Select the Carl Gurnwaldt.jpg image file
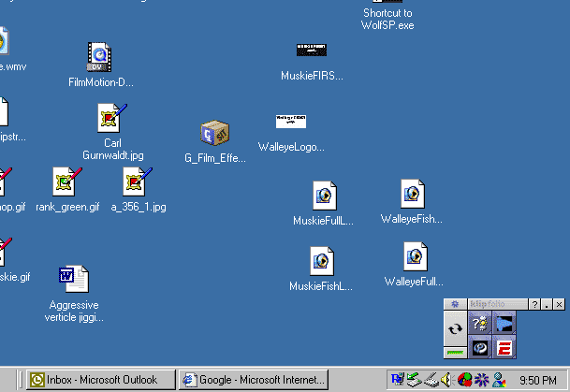The height and width of the screenshot is (392, 570). (x=111, y=119)
